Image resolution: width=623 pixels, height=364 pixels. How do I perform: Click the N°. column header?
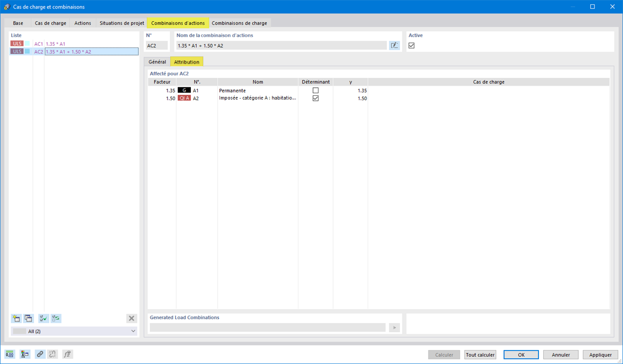tap(197, 82)
